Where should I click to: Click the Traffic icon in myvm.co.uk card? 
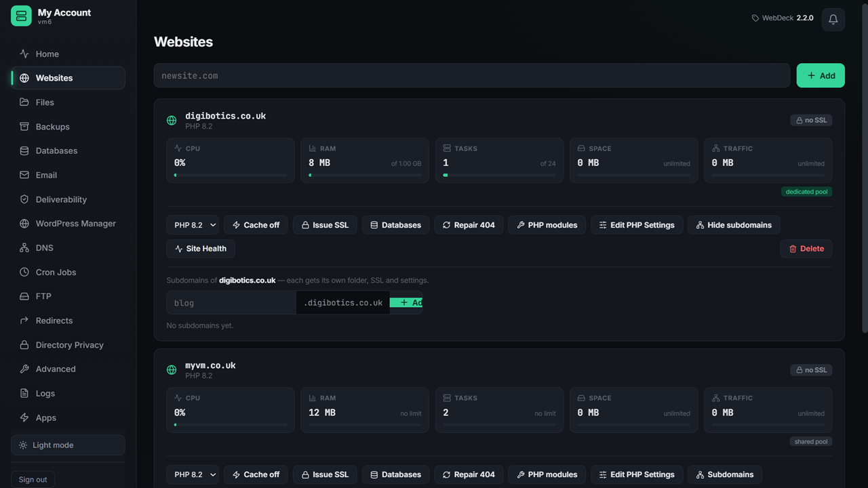(716, 398)
